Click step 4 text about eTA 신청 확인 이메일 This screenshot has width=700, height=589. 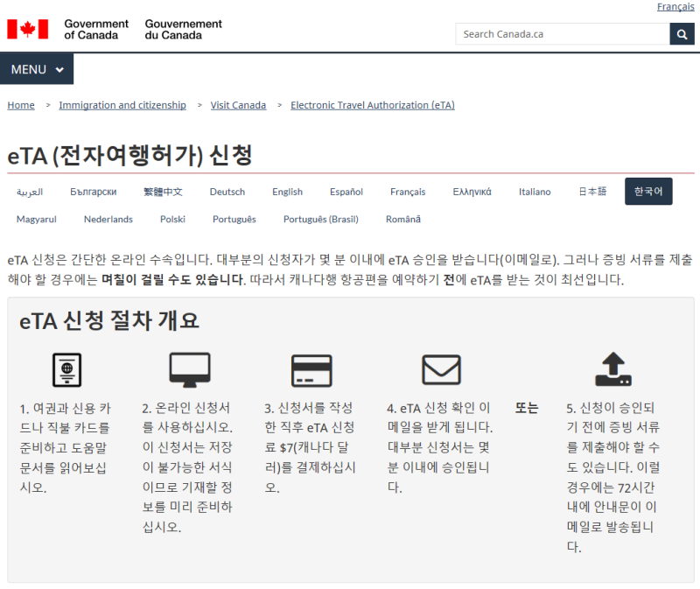point(440,447)
